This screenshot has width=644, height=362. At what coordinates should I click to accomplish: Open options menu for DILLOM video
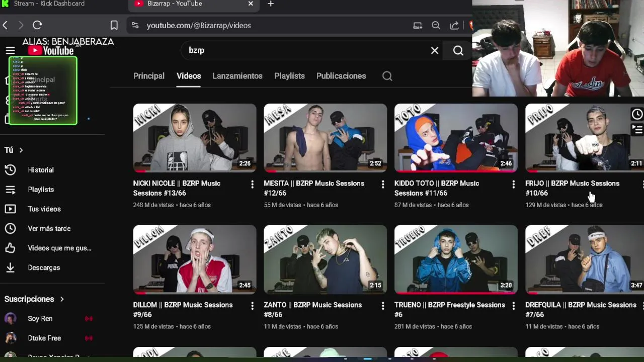point(252,306)
